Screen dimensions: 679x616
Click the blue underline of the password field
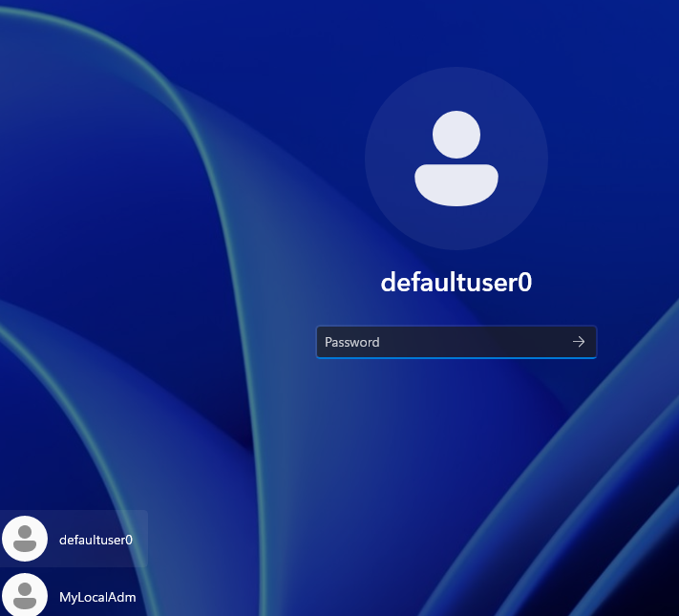point(456,357)
